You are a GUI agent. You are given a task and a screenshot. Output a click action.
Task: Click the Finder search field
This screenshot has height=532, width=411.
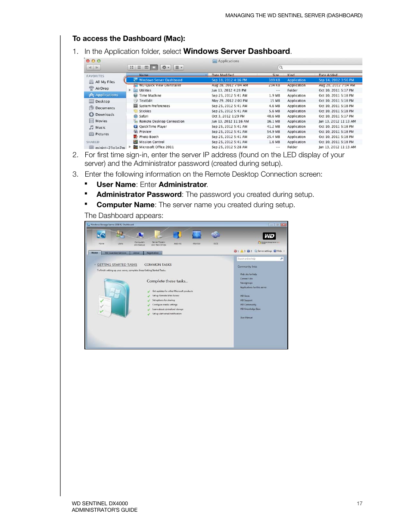point(320,68)
